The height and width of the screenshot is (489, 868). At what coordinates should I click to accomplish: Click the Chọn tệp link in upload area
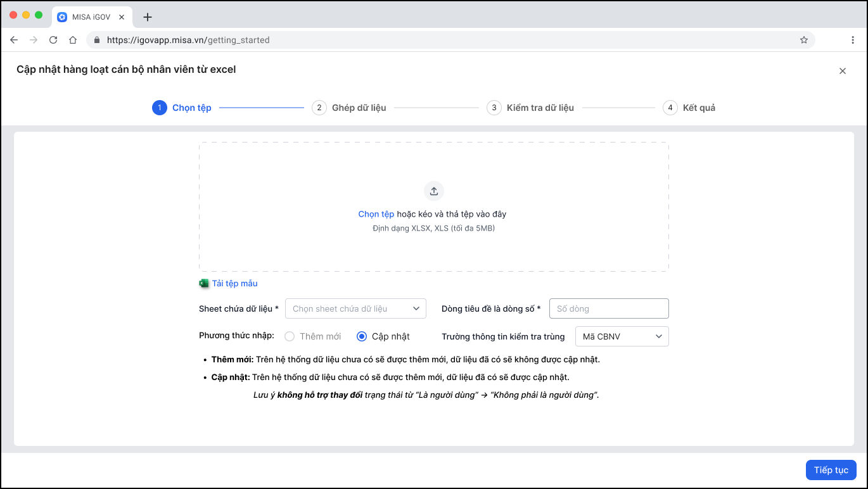click(x=376, y=214)
